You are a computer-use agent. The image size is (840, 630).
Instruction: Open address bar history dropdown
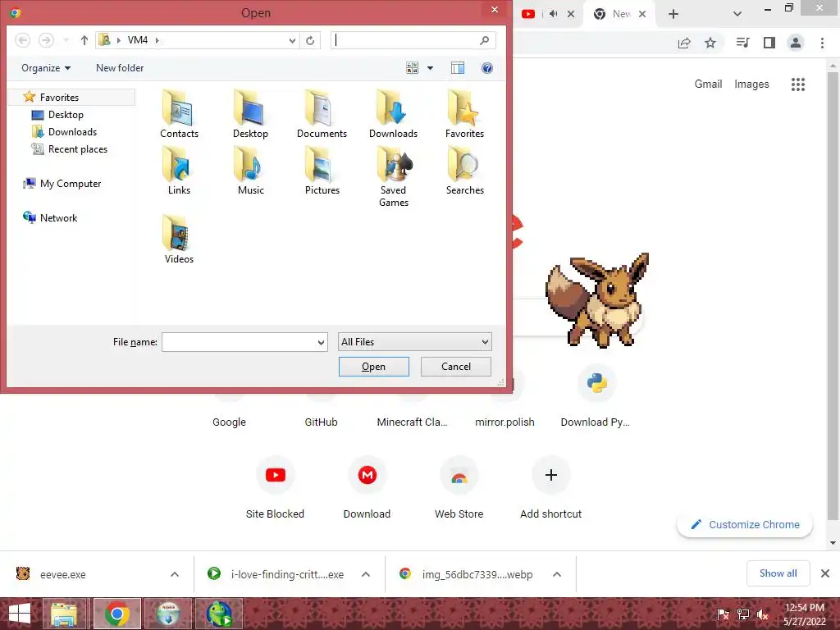coord(292,40)
